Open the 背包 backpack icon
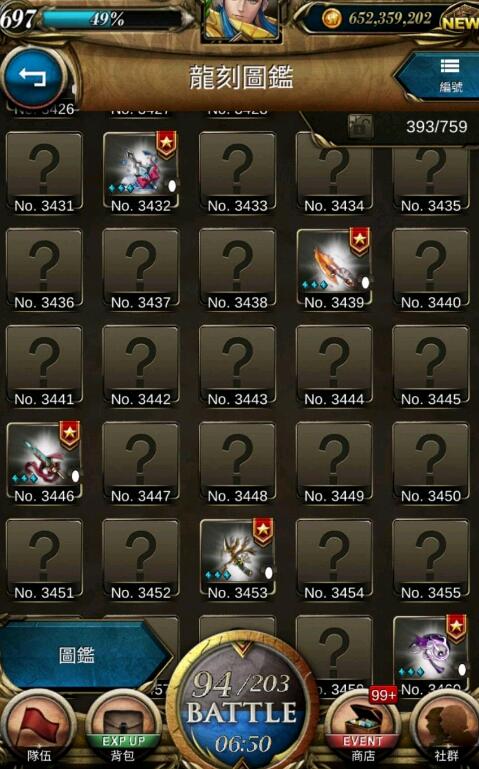 tap(124, 727)
